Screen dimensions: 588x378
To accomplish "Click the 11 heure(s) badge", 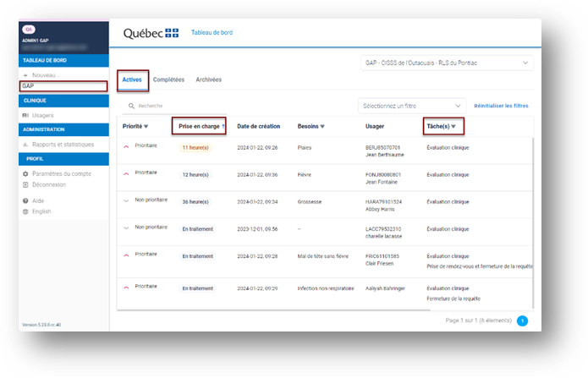I will coord(195,148).
